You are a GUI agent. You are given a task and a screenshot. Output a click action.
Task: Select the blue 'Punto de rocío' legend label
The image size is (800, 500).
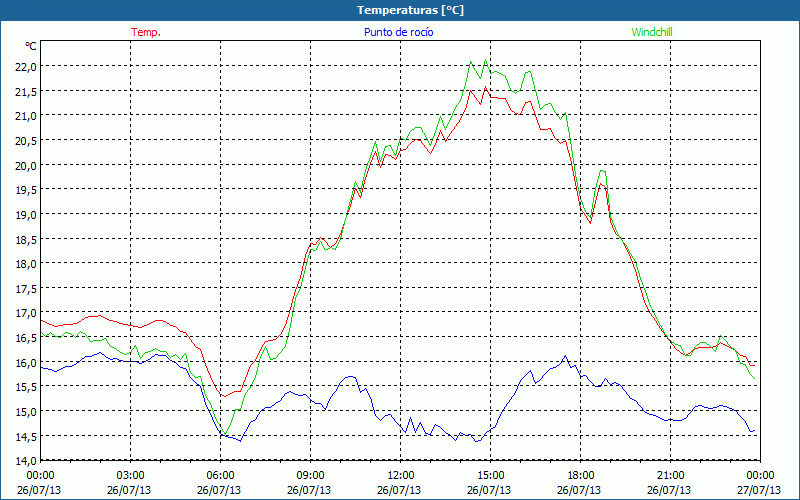[x=398, y=32]
